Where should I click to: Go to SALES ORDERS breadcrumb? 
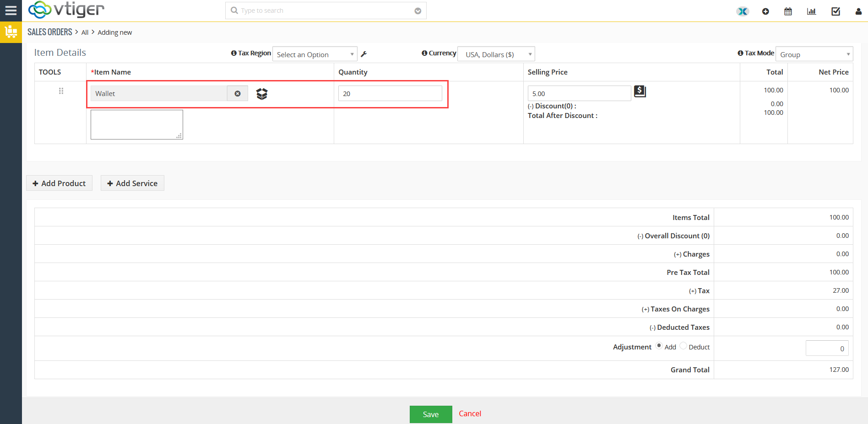point(50,32)
